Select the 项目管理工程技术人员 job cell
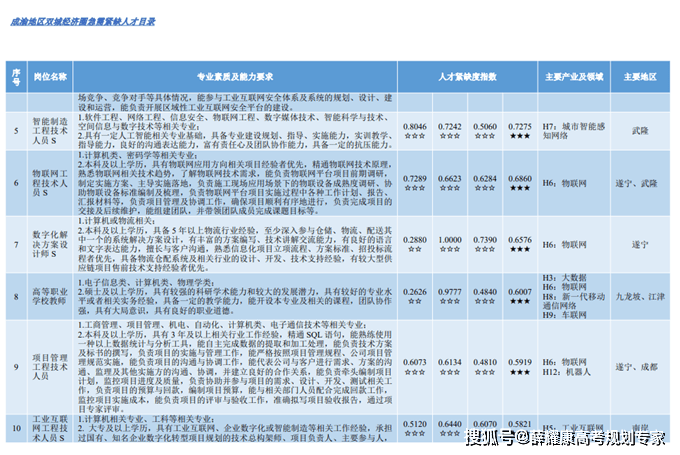Image resolution: width=680 pixels, height=455 pixels. (x=51, y=367)
